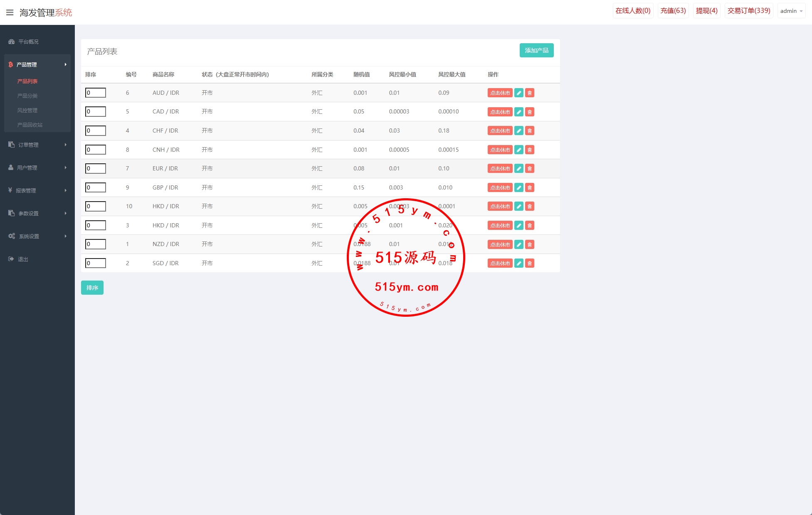Open 风控管理 submenu item

[x=27, y=110]
